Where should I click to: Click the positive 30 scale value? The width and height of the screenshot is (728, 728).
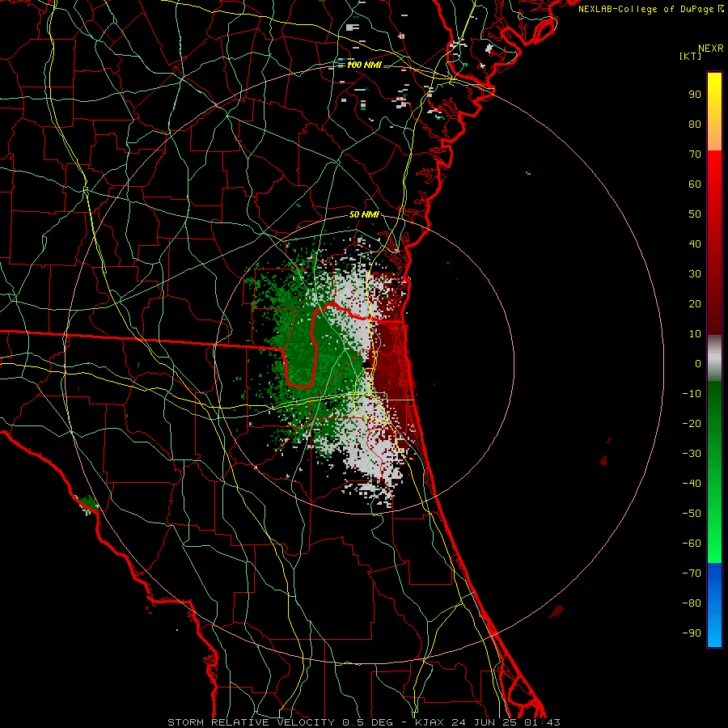[x=695, y=274]
